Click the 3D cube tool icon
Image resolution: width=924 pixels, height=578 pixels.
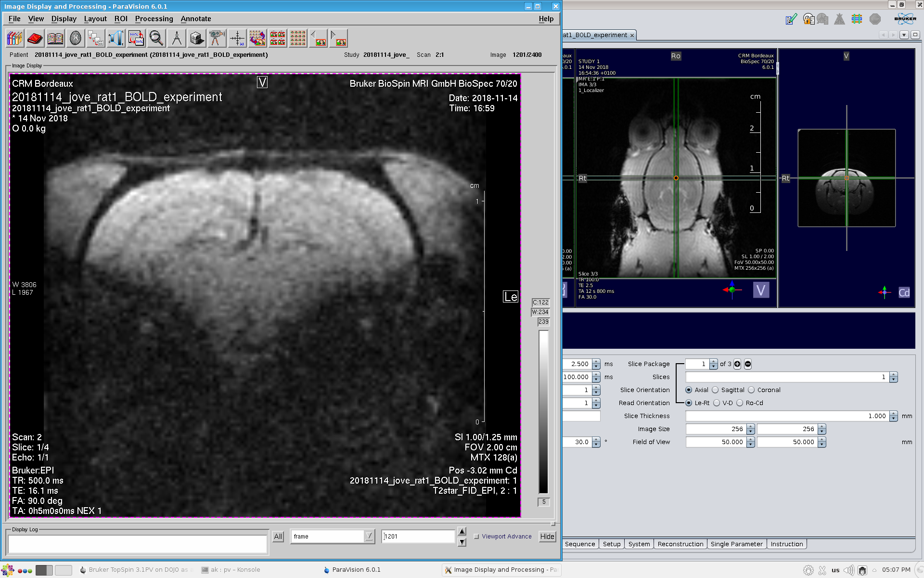(x=196, y=38)
